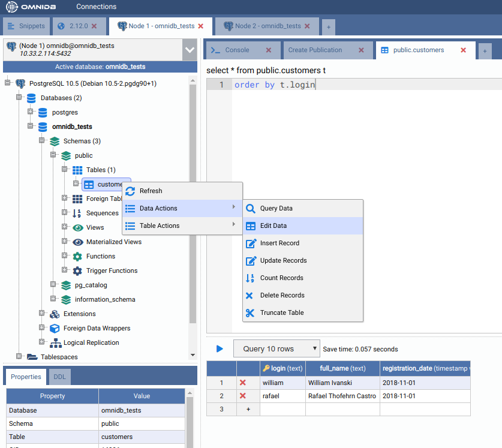Screen dimensions: 502x448
Task: Click the OmniDB logo icon
Action: tap(12, 7)
